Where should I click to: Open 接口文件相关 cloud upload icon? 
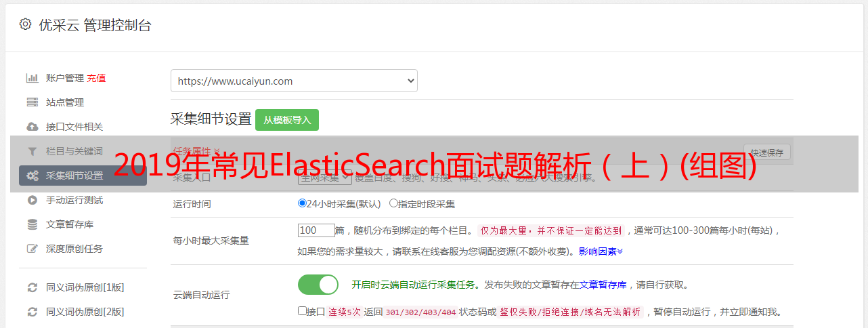[32, 127]
